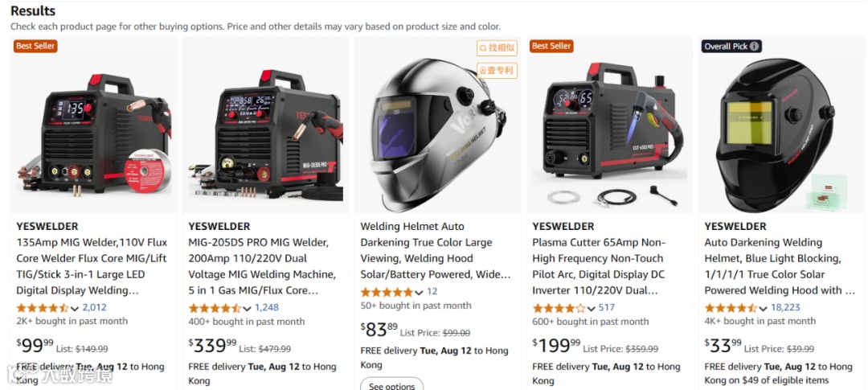This screenshot has height=390, width=868.
Task: Expand rating chevron for black YESWELDER helmet
Action: pos(764,309)
